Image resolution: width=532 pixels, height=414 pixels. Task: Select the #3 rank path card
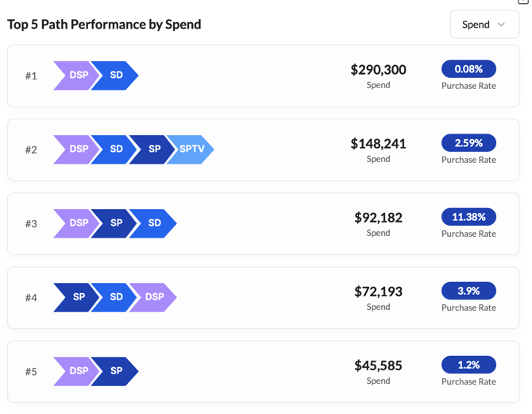coord(262,223)
